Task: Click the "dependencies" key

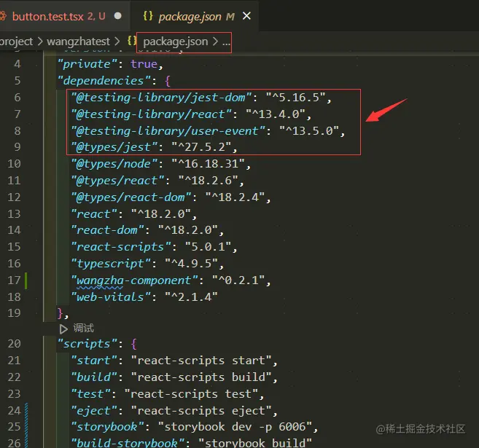Action: tap(104, 81)
